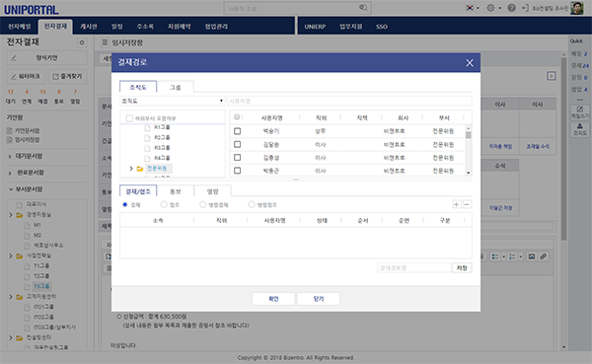
Task: Click the 경영지원실 folder icon in sidebar
Action: pos(20,215)
